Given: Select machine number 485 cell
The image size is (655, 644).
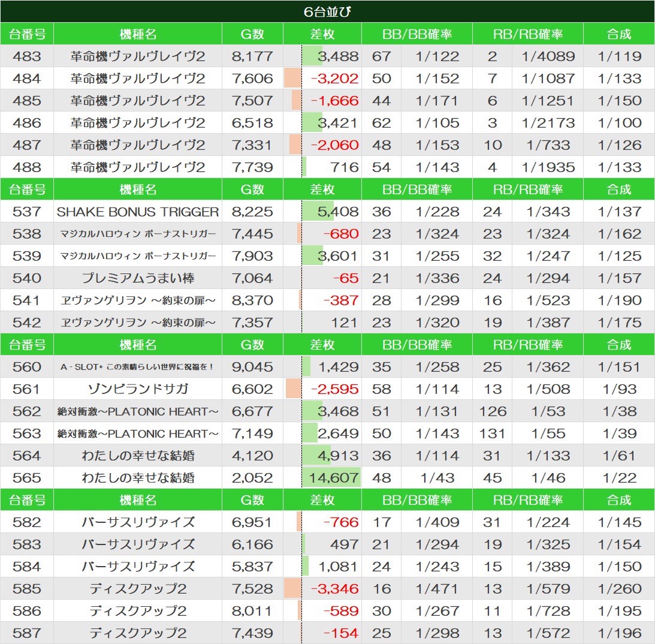Looking at the screenshot, I should [x=27, y=100].
